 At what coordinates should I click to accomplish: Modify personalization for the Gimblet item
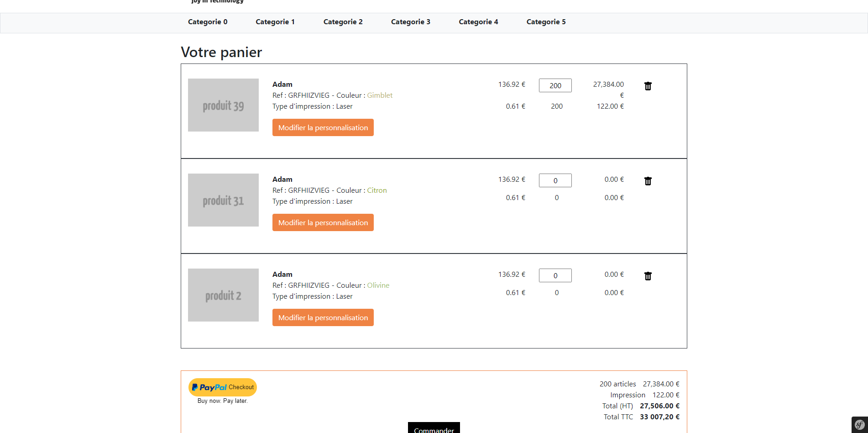323,127
